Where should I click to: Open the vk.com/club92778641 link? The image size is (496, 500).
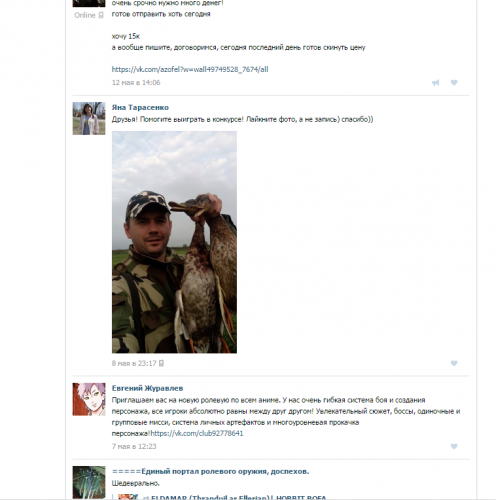(197, 433)
